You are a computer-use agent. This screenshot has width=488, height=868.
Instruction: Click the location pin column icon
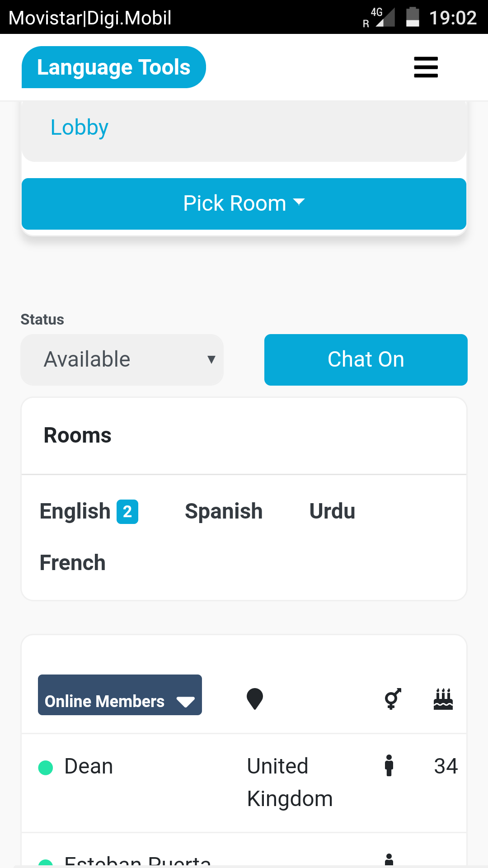click(x=255, y=699)
